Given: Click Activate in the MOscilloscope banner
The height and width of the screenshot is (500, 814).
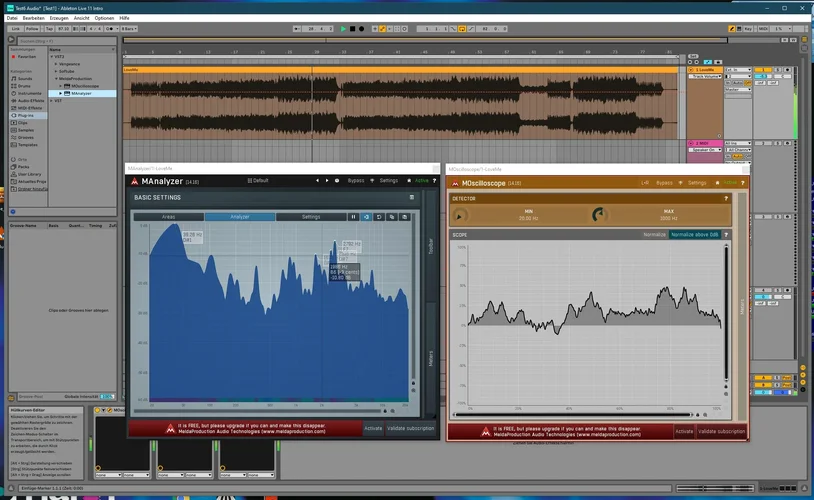Looking at the screenshot, I should point(684,431).
